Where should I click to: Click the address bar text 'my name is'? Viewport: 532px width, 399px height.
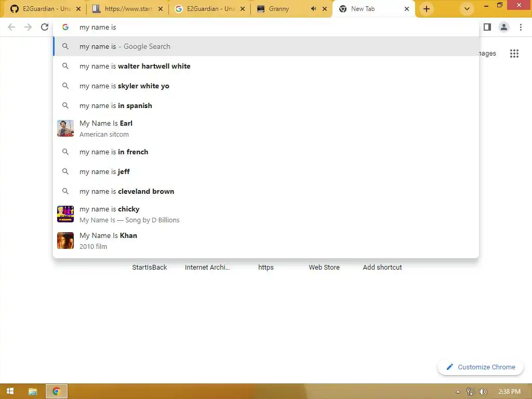click(98, 27)
